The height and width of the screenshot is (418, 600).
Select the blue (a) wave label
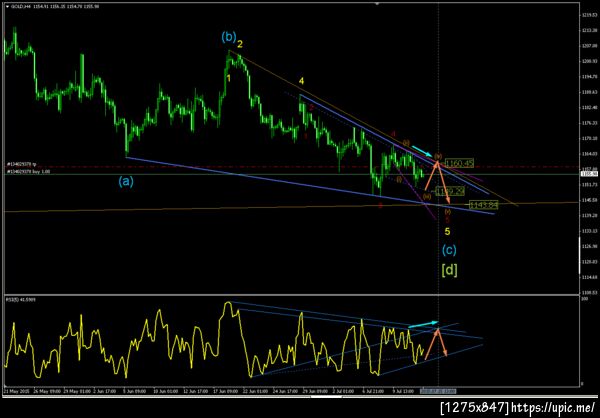126,182
